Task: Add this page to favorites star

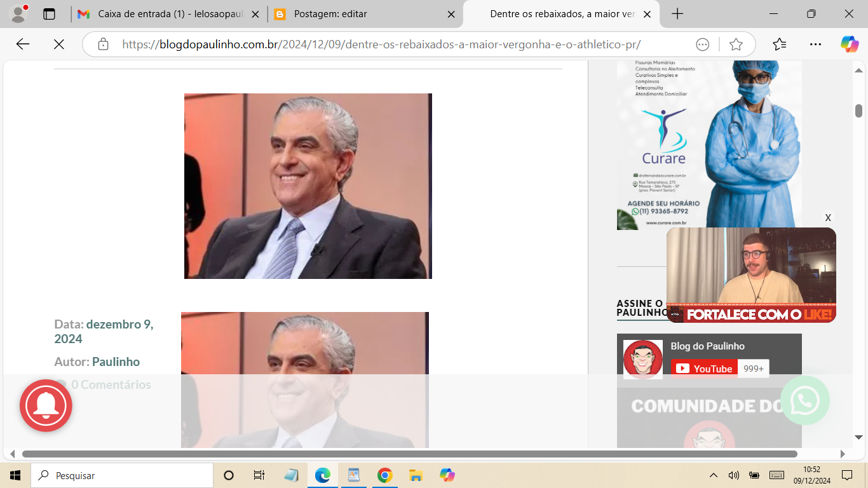Action: point(736,44)
